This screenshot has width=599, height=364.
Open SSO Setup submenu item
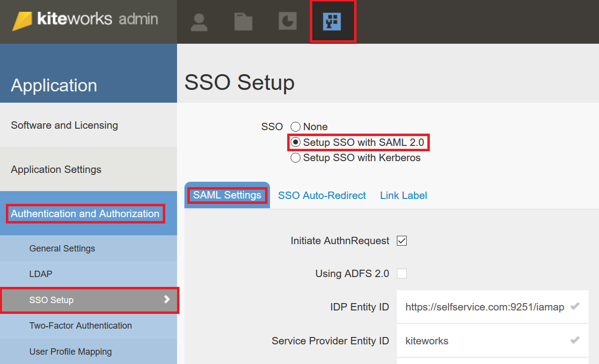click(x=89, y=300)
